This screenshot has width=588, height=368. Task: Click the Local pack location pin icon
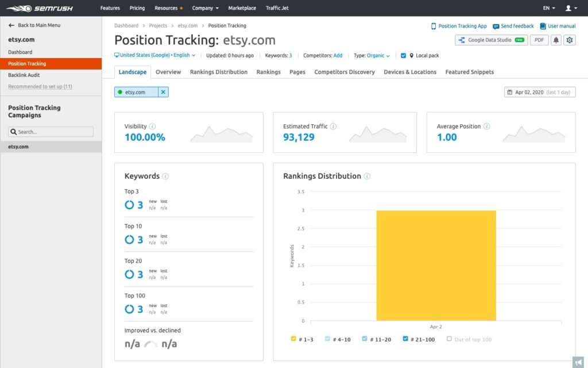(411, 56)
